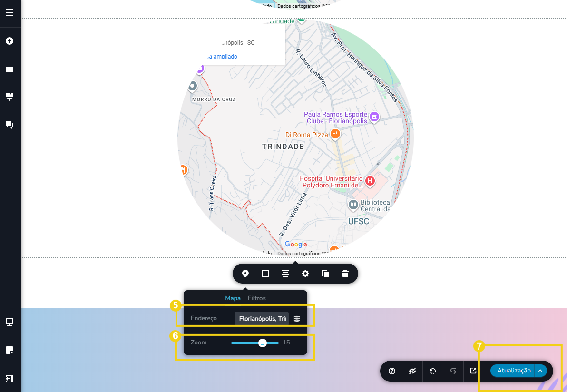The height and width of the screenshot is (392, 567).
Task: Open the styling brush icon in sidebar
Action: [10, 97]
